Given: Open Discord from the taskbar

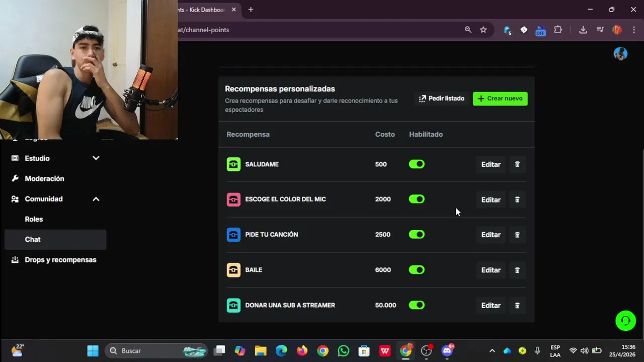Looking at the screenshot, I should (x=447, y=350).
